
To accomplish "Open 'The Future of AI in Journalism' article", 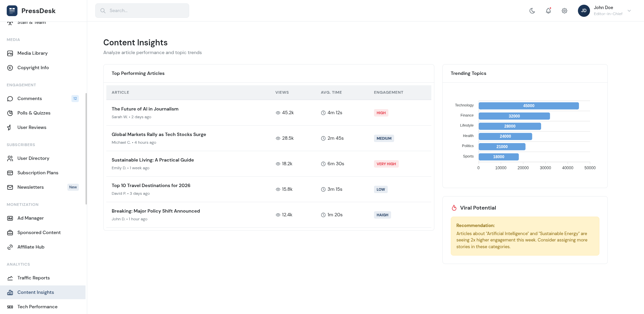I will click(145, 109).
